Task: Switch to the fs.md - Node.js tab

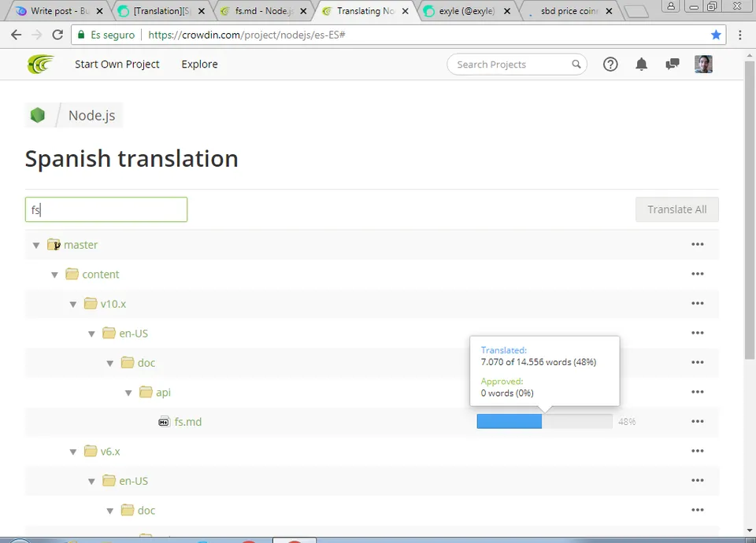Action: (263, 10)
